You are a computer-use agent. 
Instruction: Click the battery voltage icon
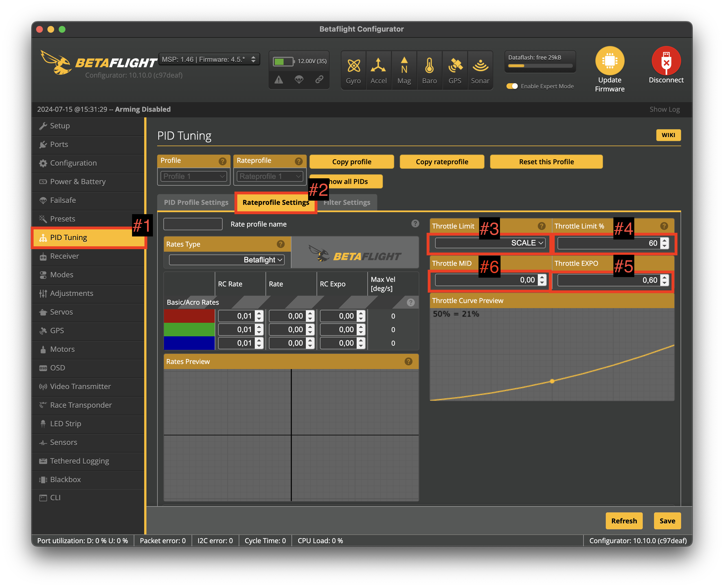[284, 61]
